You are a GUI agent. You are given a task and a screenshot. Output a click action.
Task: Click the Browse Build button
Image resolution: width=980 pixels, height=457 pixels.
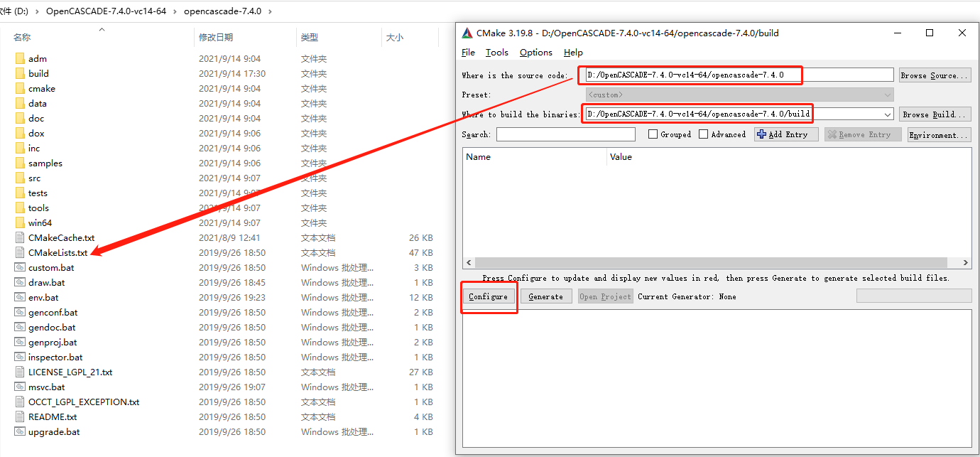[x=934, y=114]
